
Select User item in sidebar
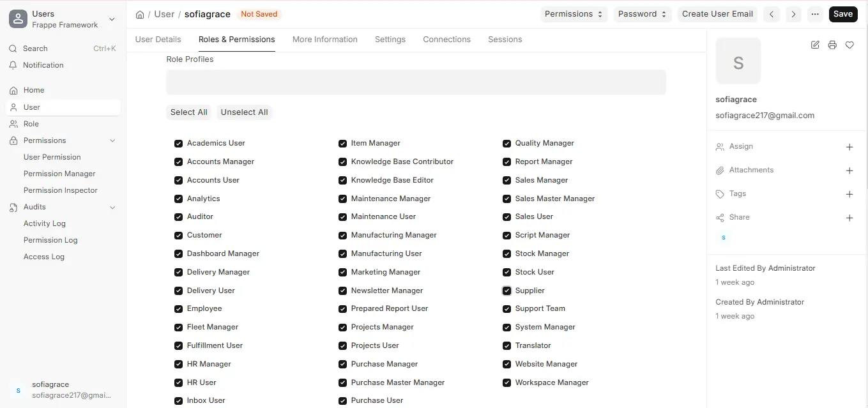(x=63, y=107)
